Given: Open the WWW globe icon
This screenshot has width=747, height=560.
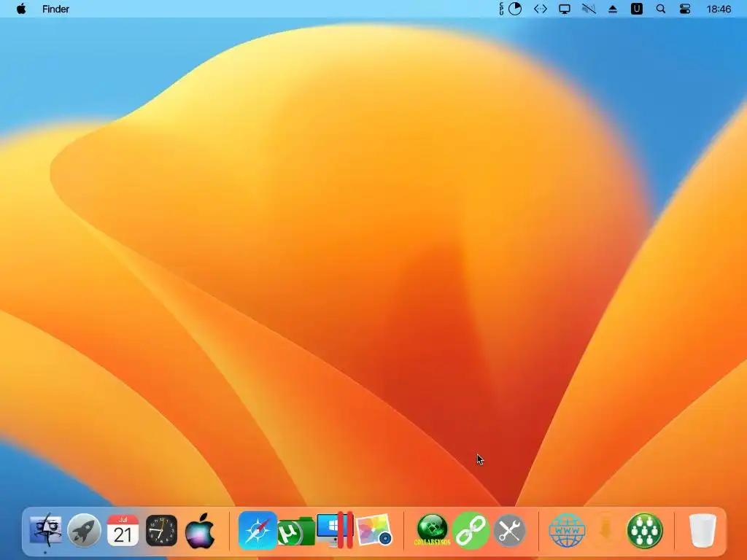Looking at the screenshot, I should click(567, 530).
